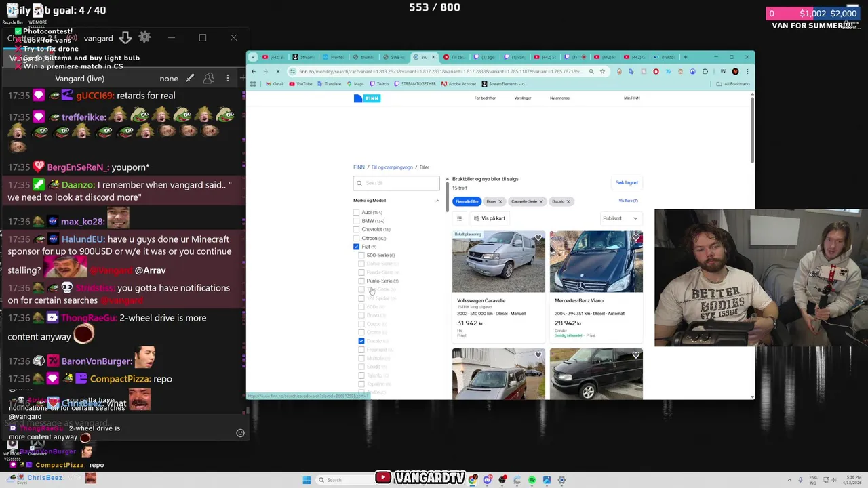The image size is (868, 488).
Task: Open YouTube bookmark in bookmarks bar
Action: point(300,84)
